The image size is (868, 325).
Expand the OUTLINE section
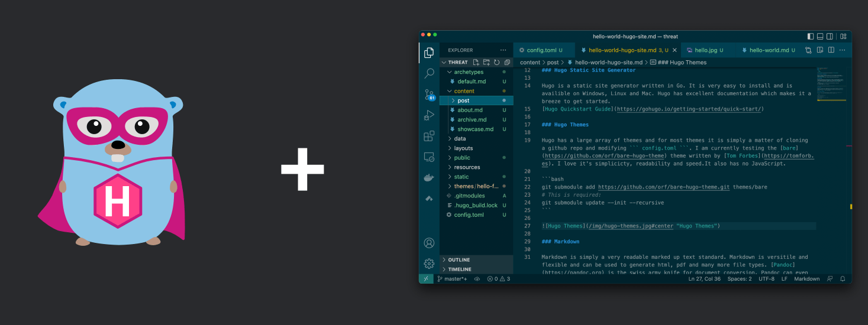(476, 260)
